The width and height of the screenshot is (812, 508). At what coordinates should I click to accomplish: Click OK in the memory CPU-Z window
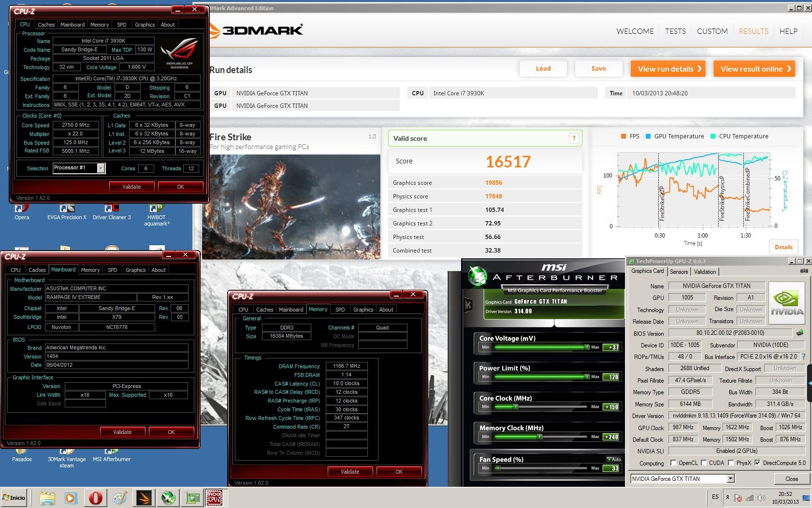coord(399,472)
